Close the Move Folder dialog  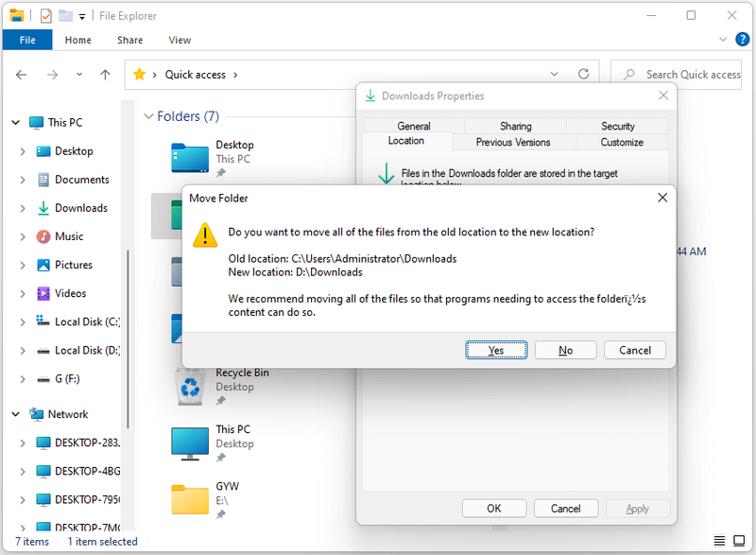pyautogui.click(x=662, y=198)
